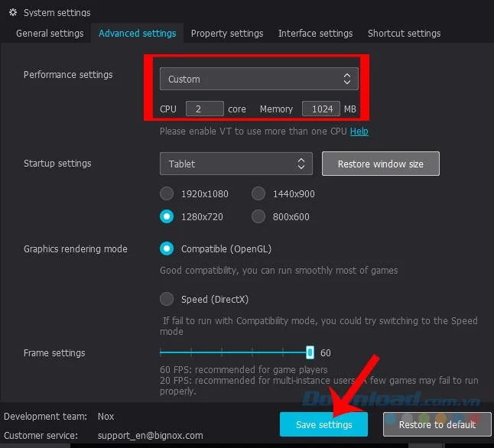Click the frame rate slider handle

point(310,352)
